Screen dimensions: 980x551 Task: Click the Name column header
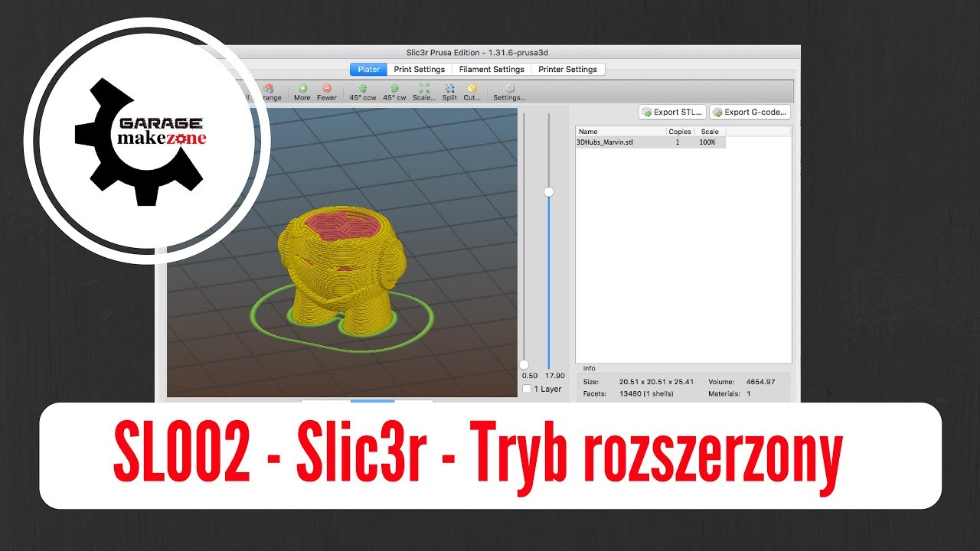point(621,132)
